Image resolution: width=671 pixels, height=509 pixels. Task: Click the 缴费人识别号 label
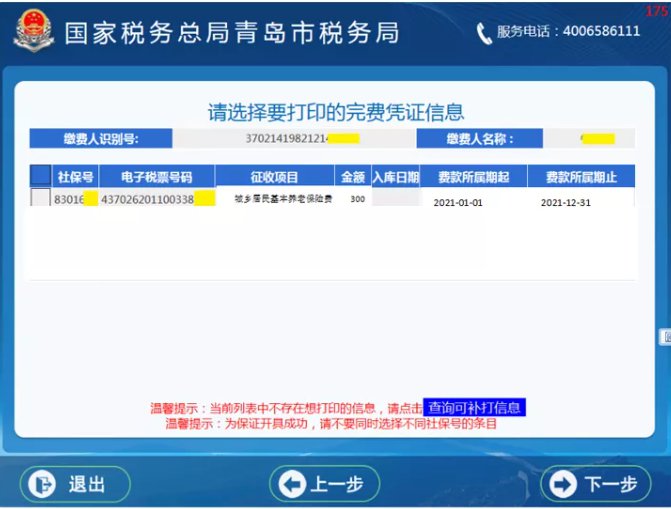[101, 139]
